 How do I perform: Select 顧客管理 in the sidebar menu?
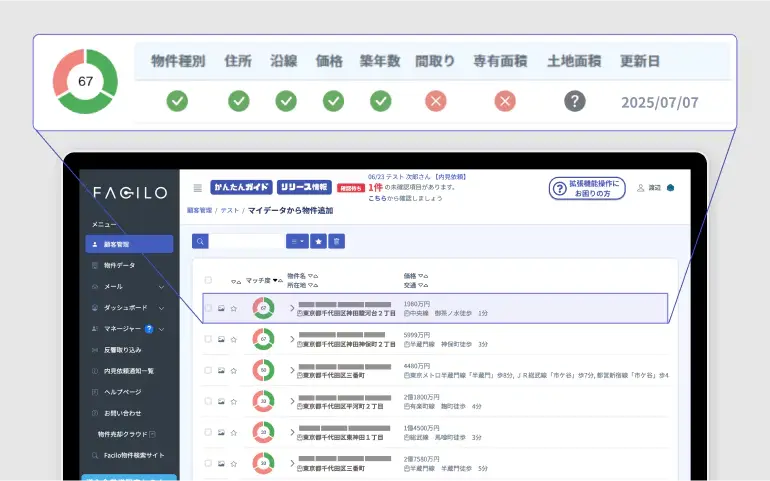129,244
